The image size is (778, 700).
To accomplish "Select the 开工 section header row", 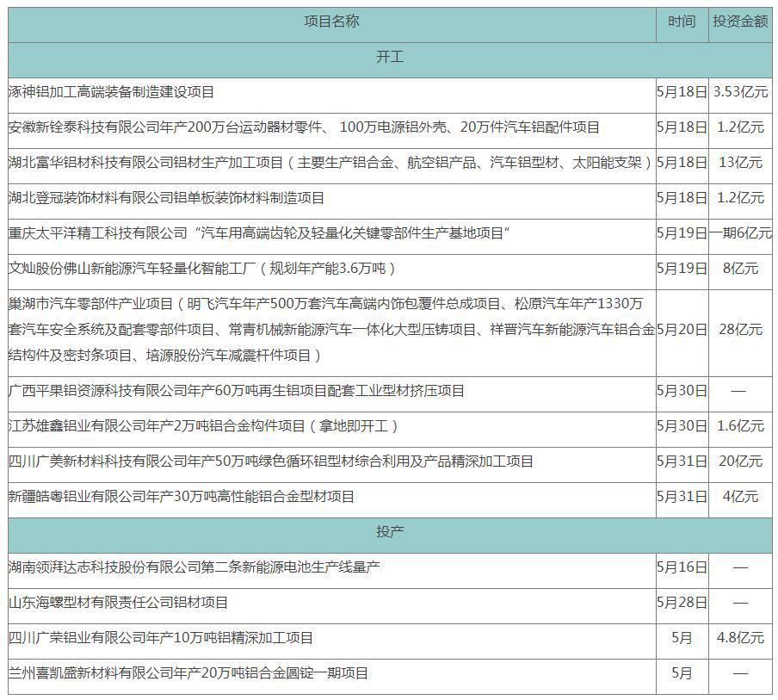I will tap(390, 60).
